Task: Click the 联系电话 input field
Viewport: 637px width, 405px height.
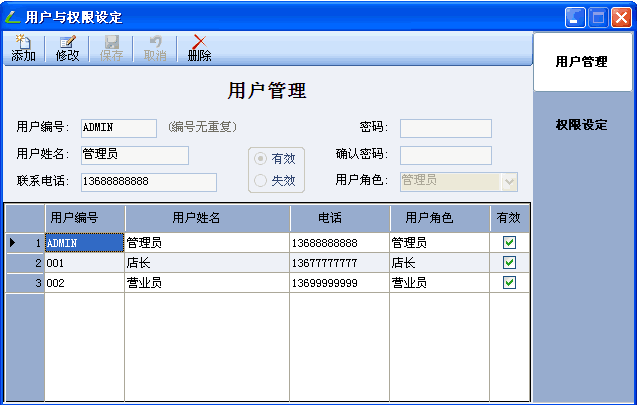Action: point(148,182)
